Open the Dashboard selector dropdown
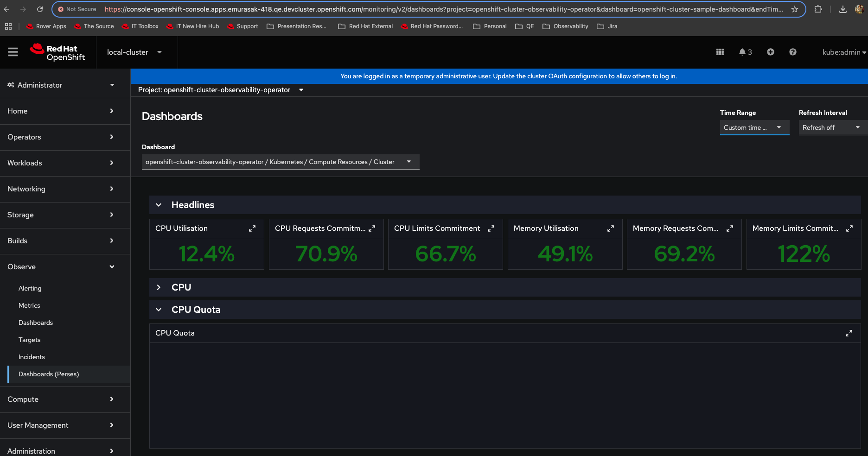Image resolution: width=868 pixels, height=456 pixels. (280, 162)
